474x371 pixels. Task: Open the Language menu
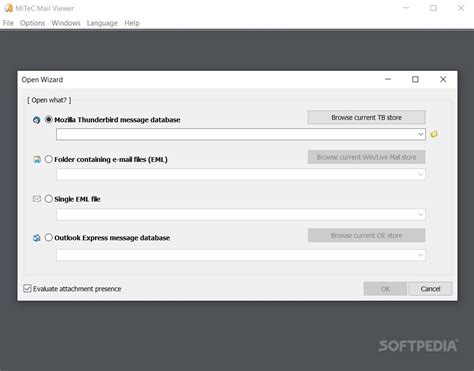(x=102, y=23)
